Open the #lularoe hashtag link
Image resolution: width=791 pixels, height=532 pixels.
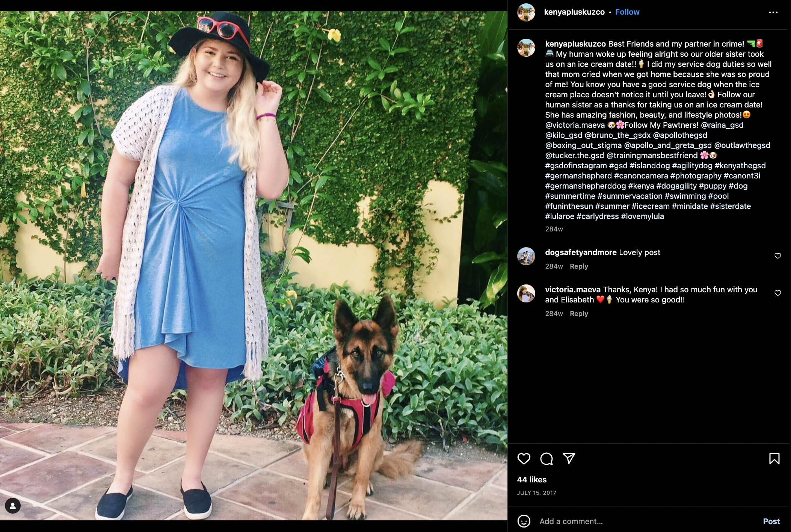559,216
